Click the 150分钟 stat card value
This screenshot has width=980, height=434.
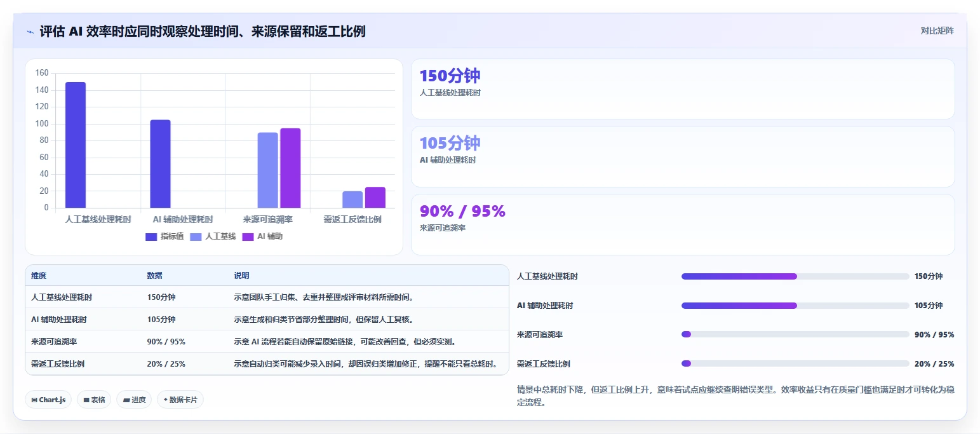click(x=450, y=76)
